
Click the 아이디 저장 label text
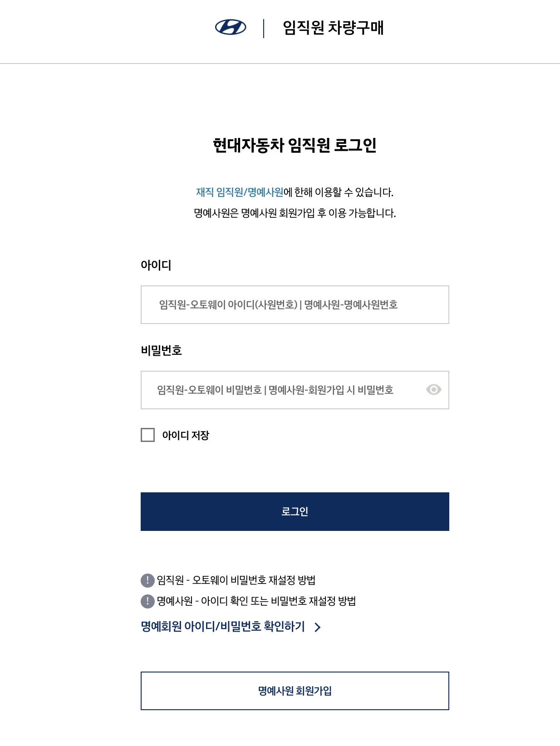click(186, 436)
